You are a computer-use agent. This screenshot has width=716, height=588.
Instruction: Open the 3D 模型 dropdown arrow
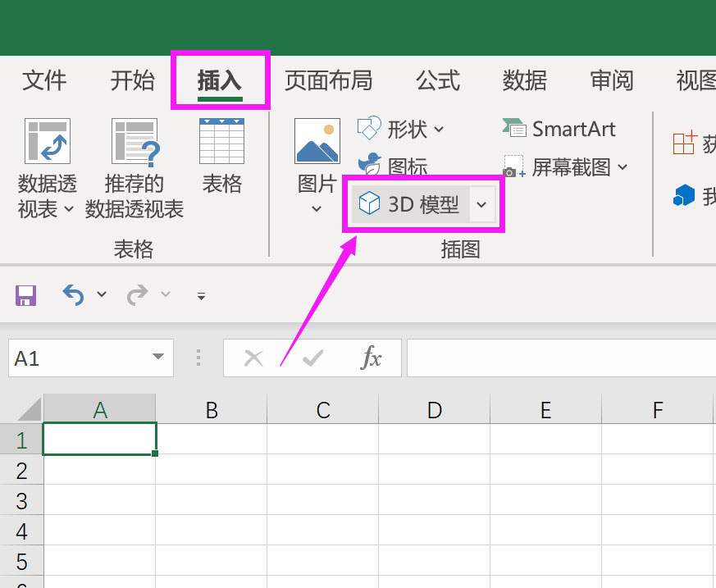click(x=481, y=204)
